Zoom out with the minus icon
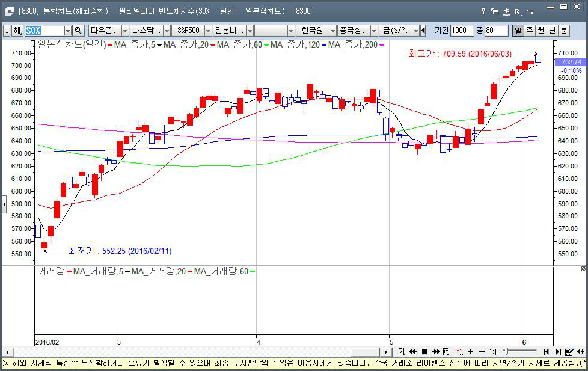The height and width of the screenshot is (371, 588). pyautogui.click(x=481, y=352)
